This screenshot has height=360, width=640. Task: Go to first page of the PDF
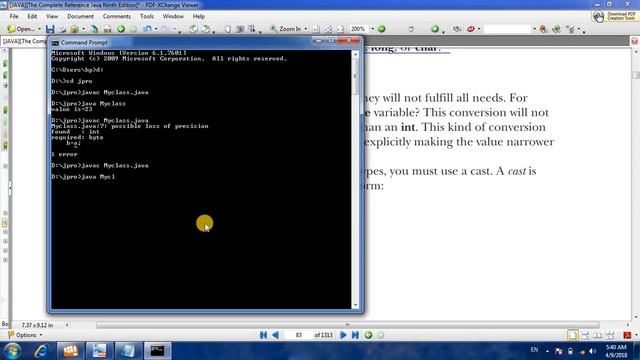tap(263, 335)
